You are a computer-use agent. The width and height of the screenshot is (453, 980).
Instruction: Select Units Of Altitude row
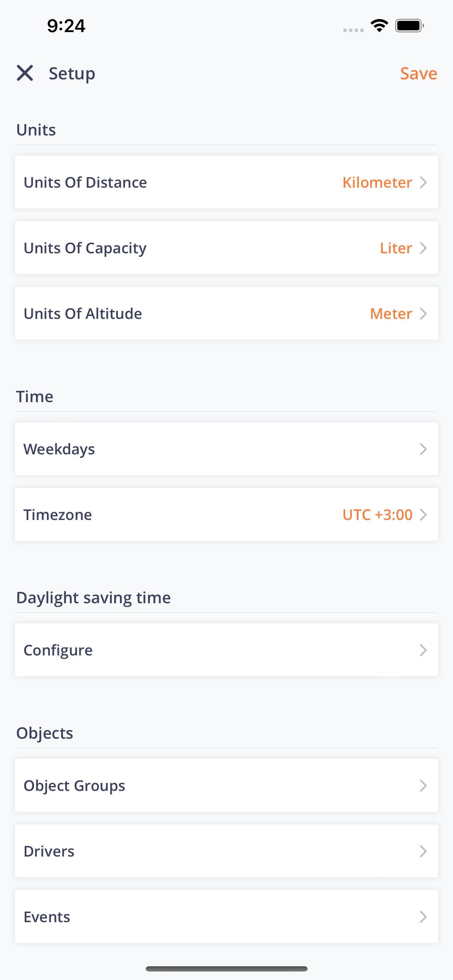(226, 314)
